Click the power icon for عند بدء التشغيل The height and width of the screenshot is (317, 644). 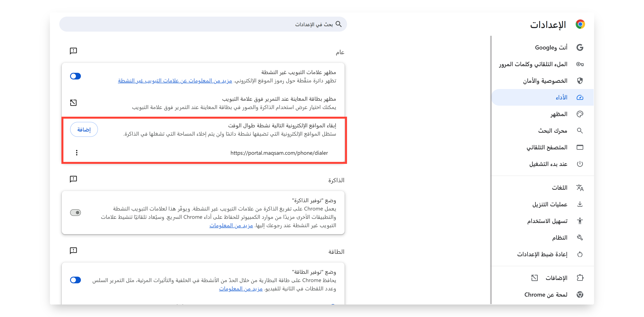[580, 164]
